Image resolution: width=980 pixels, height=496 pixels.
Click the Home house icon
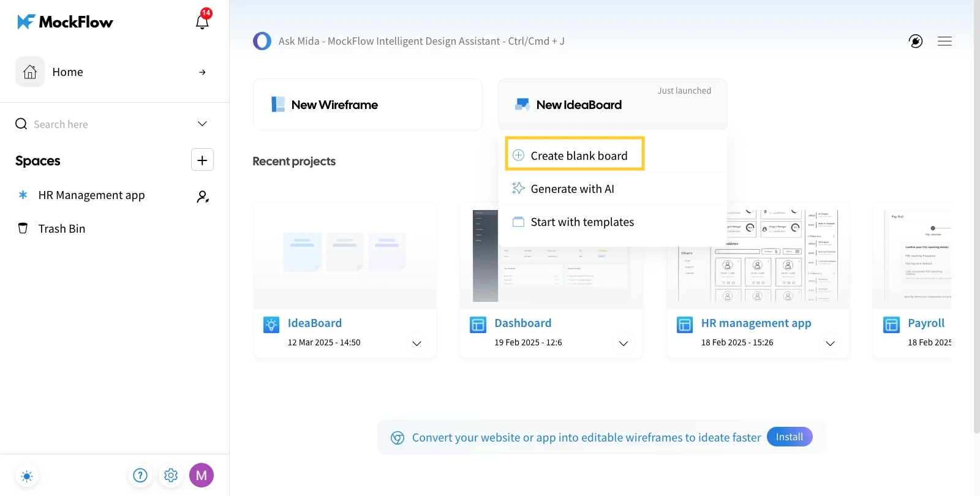[x=30, y=72]
